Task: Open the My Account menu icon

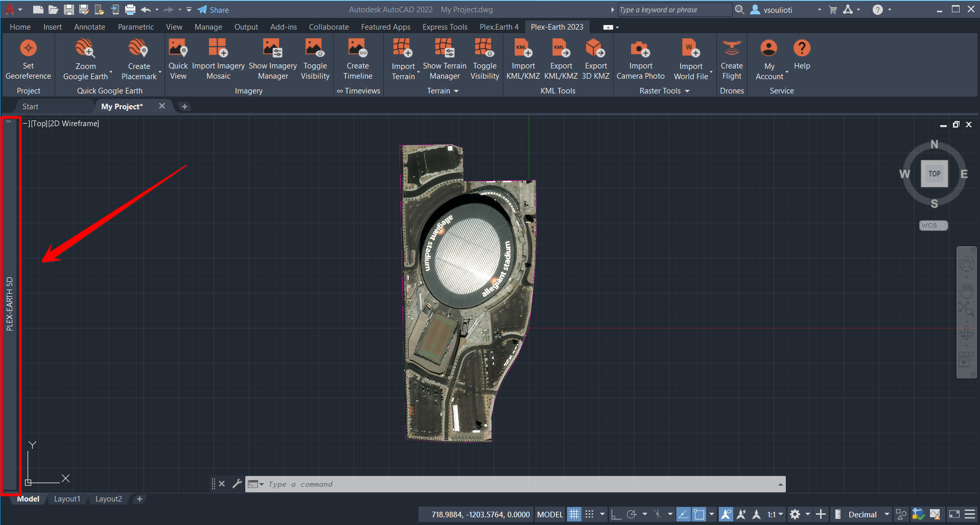Action: [x=769, y=48]
